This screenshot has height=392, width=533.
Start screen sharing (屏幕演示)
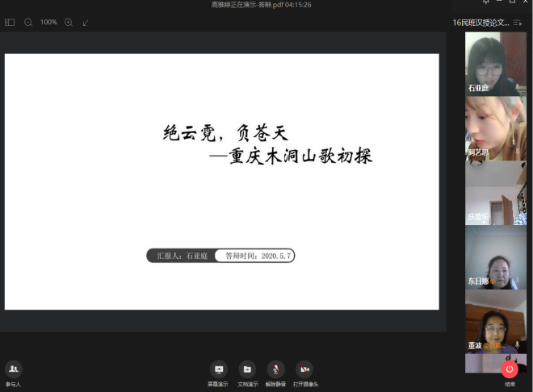pos(217,369)
